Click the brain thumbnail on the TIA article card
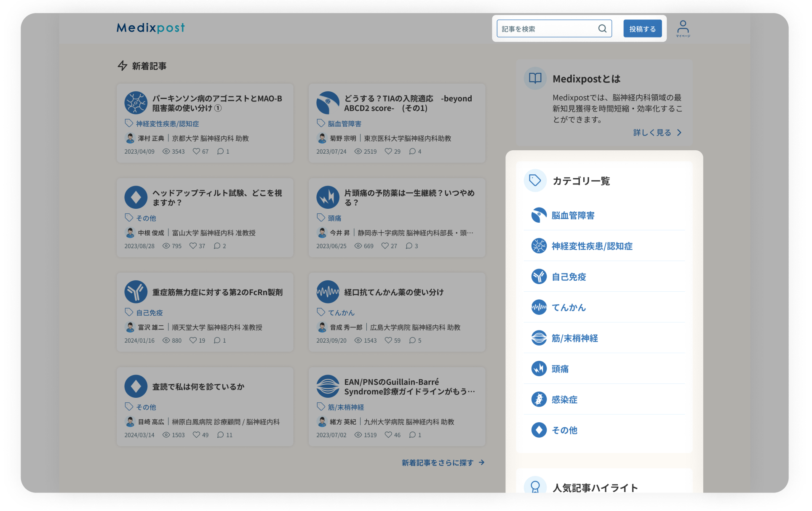812x511 pixels. point(328,103)
